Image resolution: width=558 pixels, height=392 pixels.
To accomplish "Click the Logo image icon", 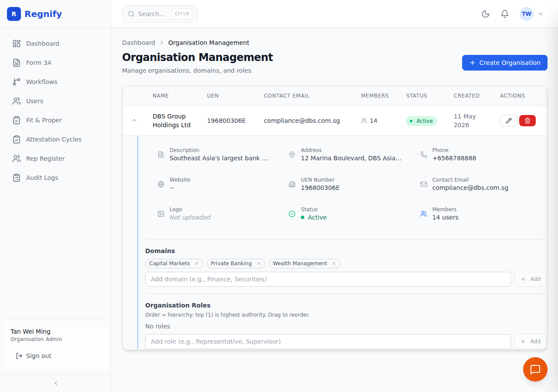I will coord(161,214).
